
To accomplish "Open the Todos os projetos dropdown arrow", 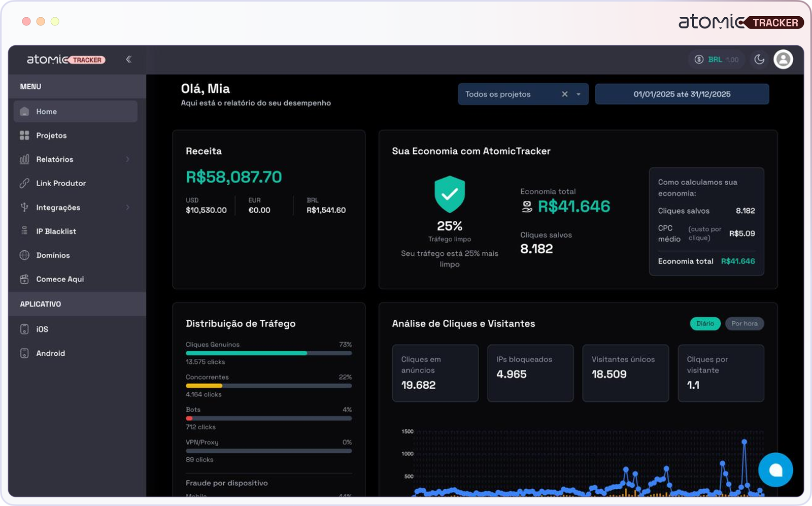I will click(x=578, y=94).
